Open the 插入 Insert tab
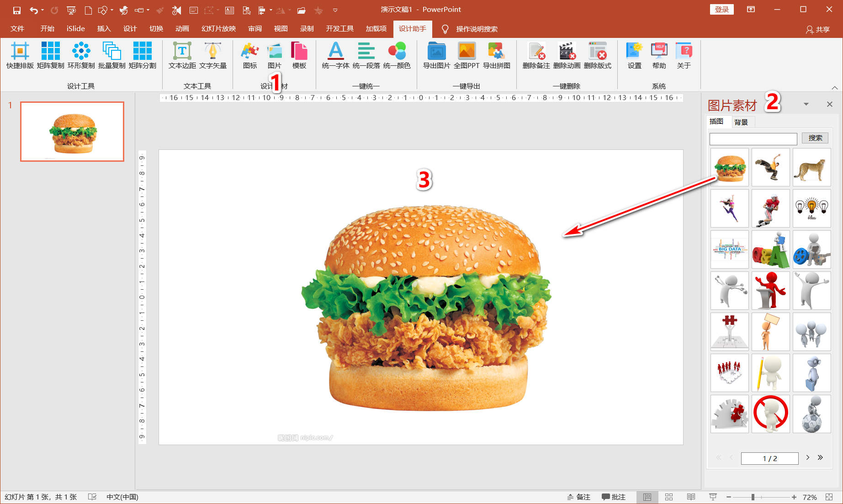This screenshot has width=843, height=504. pos(104,29)
